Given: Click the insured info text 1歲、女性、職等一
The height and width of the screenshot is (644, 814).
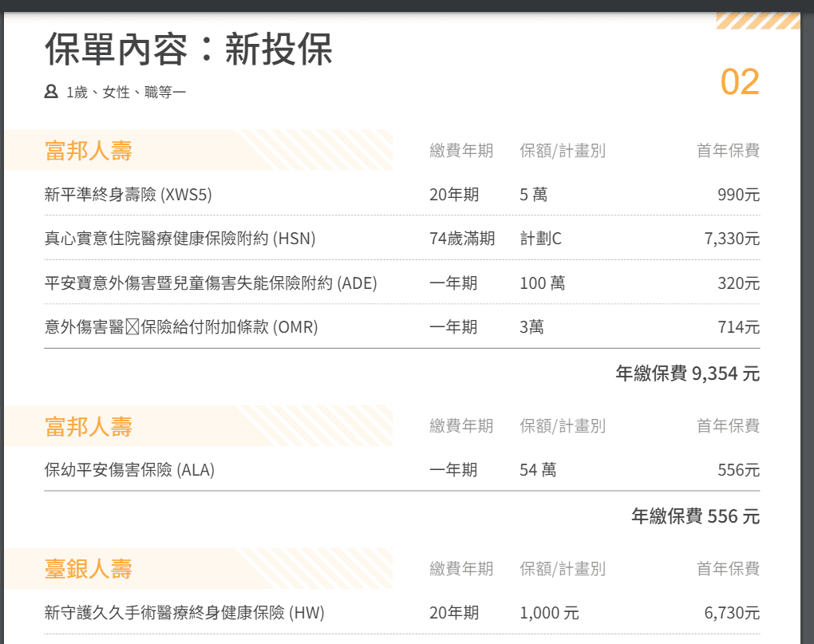Looking at the screenshot, I should click(x=125, y=93).
